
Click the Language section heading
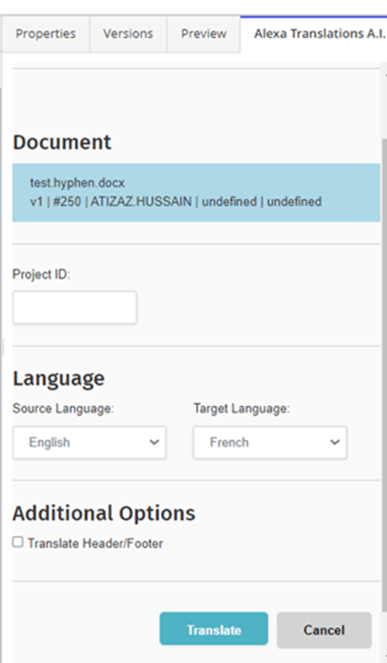pyautogui.click(x=58, y=379)
